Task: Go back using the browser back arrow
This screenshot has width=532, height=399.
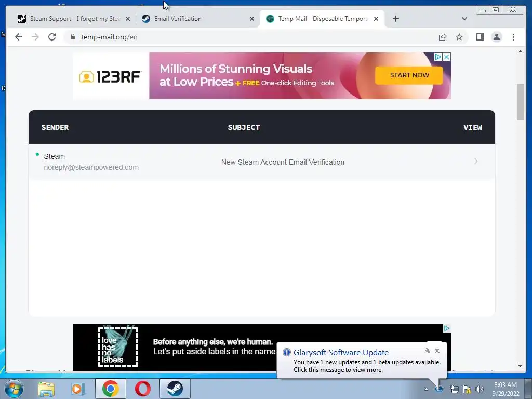Action: [19, 37]
